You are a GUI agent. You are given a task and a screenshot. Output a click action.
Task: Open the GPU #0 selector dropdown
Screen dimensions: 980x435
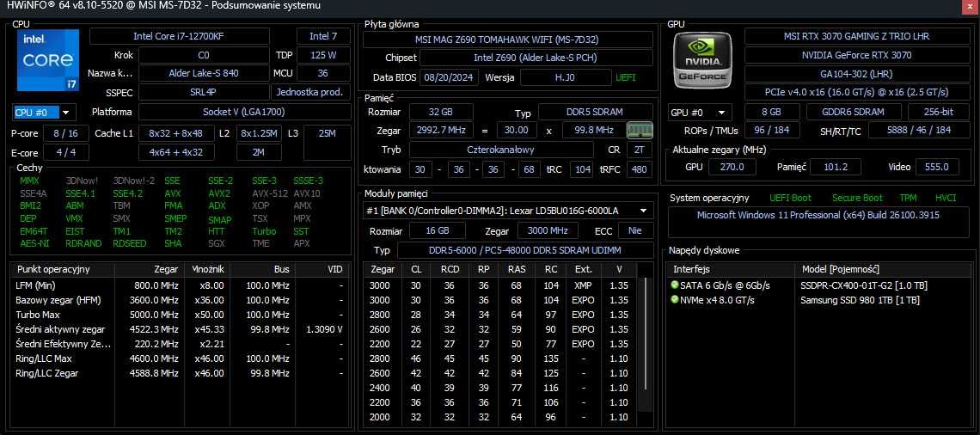[x=722, y=113]
